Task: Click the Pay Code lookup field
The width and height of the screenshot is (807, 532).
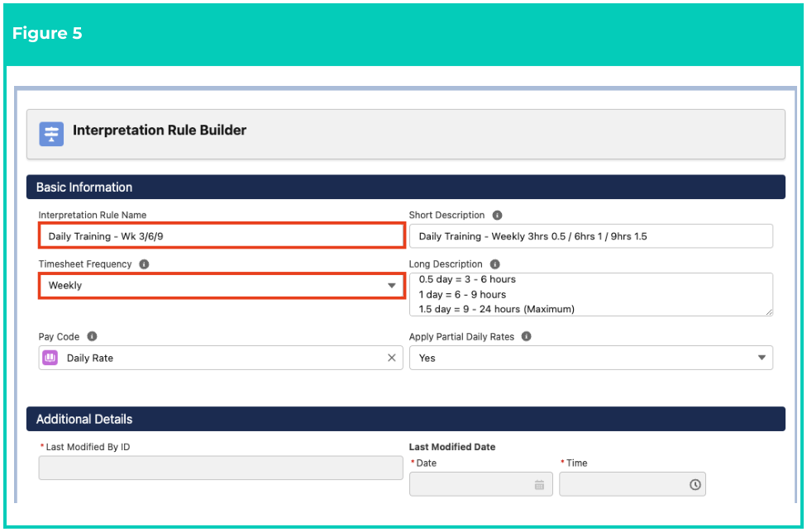Action: (x=221, y=358)
